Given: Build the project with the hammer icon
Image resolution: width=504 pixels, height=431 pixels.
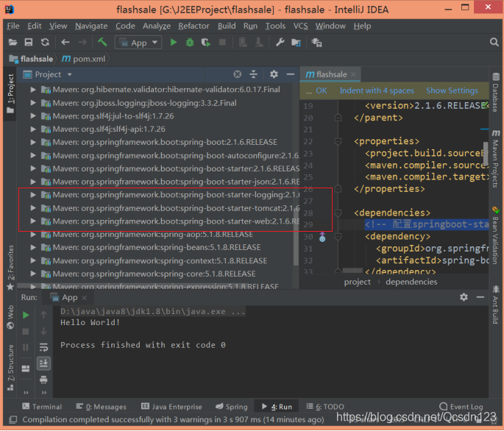Looking at the screenshot, I should (102, 42).
